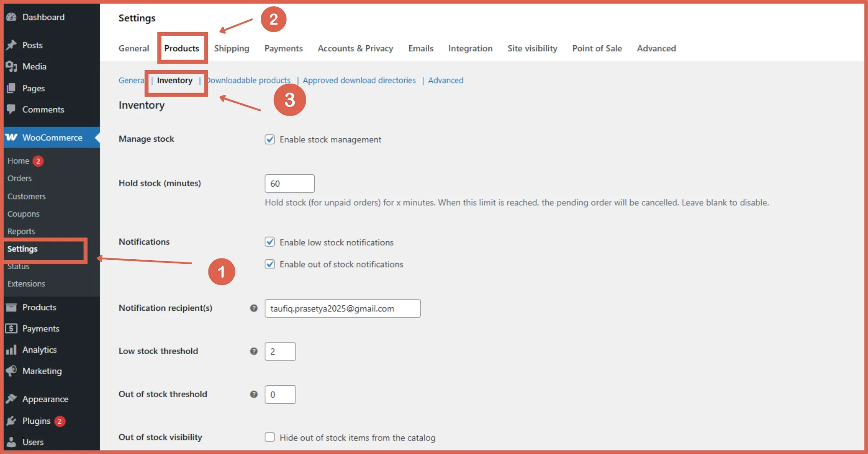
Task: Click the Comments speech bubble icon
Action: 11,109
